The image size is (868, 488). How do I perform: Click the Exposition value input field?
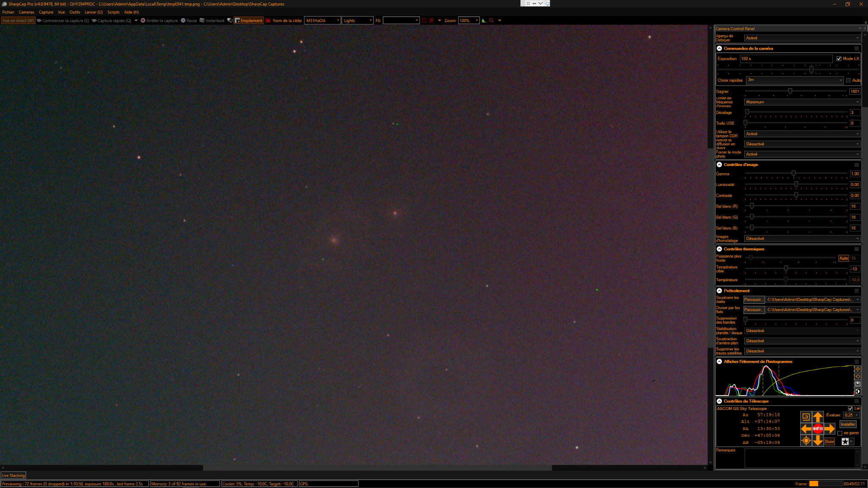786,59
